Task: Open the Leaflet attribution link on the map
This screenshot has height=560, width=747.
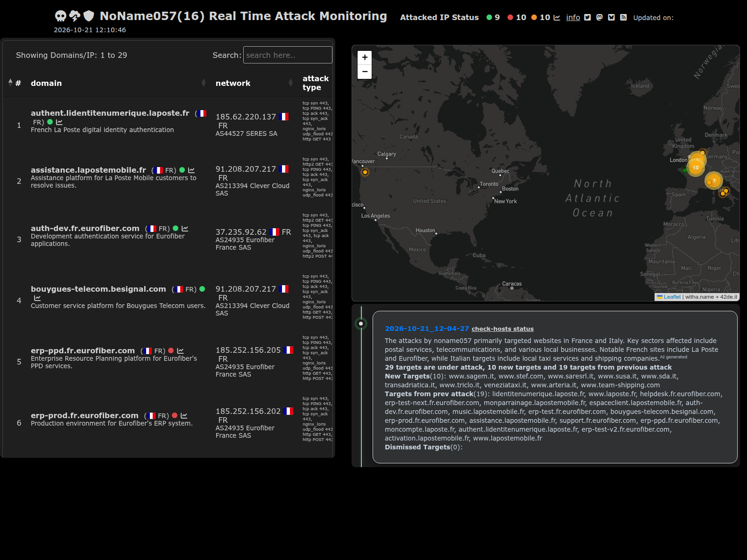Action: coord(672,297)
